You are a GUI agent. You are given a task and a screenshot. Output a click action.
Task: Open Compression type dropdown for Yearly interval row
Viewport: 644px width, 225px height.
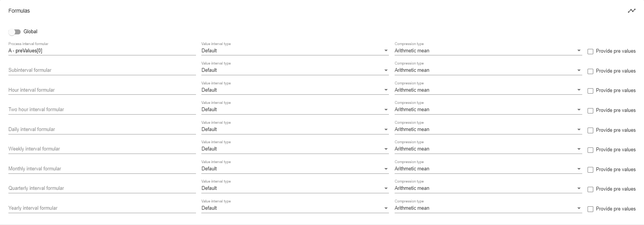488,208
